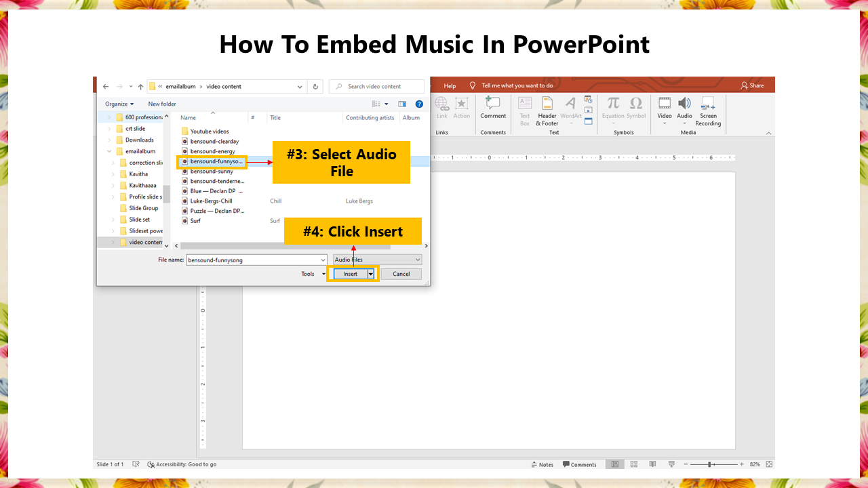
Task: Sort by Contributing artists column header
Action: tap(370, 117)
